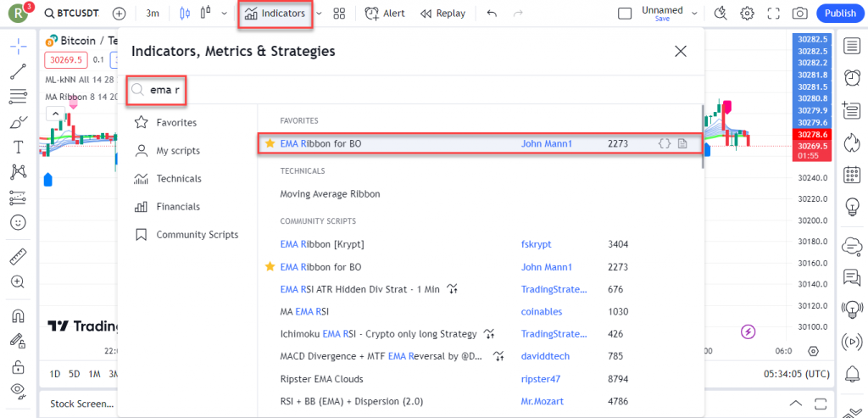Image resolution: width=868 pixels, height=418 pixels.
Task: Unfavorite EMA Ribbon in Favorites section
Action: coord(270,143)
